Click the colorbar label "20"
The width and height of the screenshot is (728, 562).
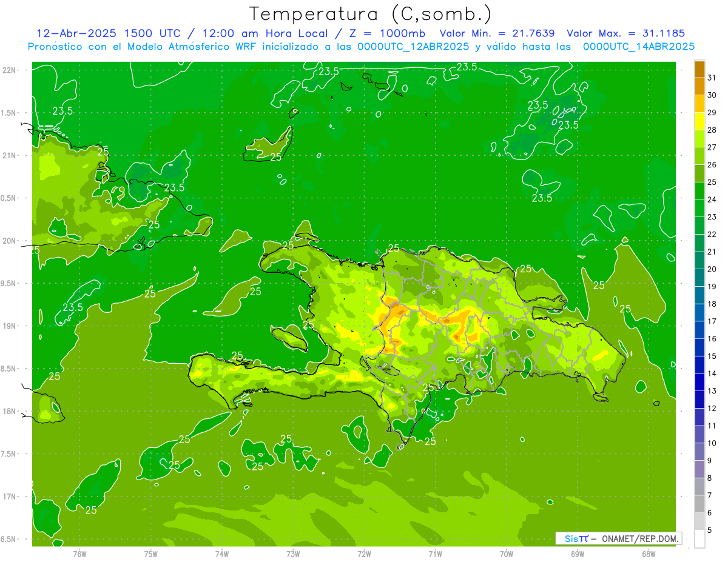click(x=712, y=269)
